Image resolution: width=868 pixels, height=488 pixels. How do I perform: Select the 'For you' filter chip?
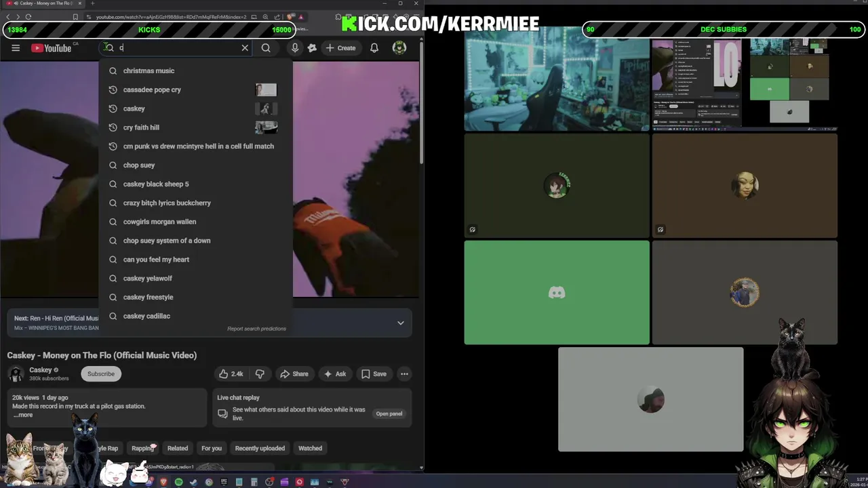(x=212, y=448)
